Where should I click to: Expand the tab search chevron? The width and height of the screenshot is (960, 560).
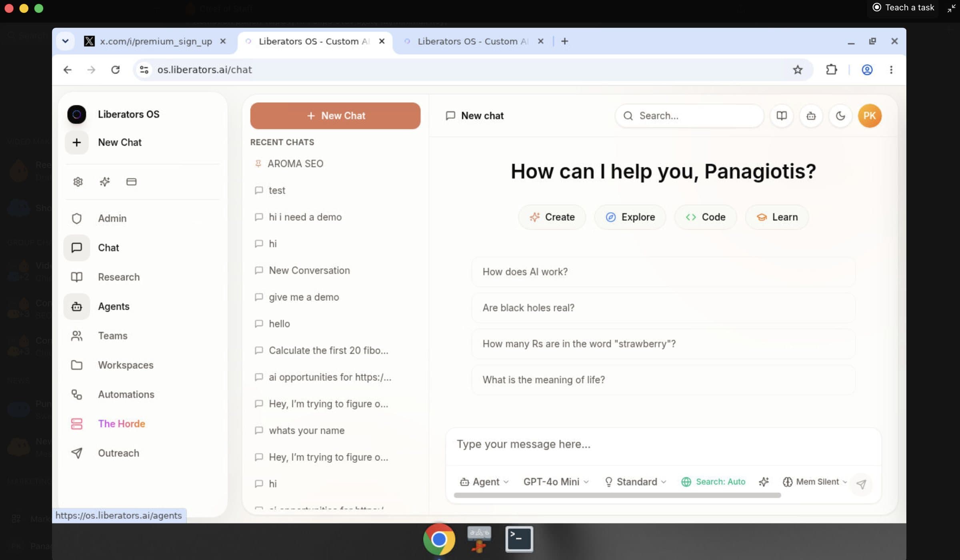click(x=65, y=41)
